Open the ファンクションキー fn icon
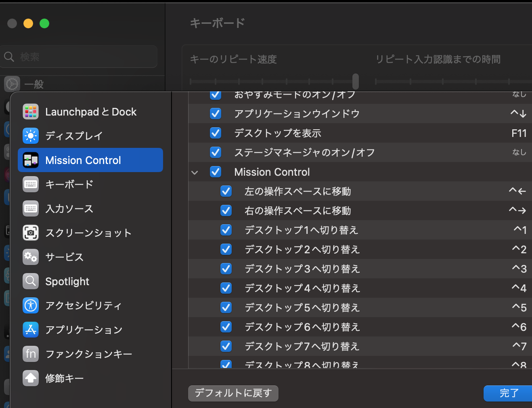 pyautogui.click(x=31, y=354)
